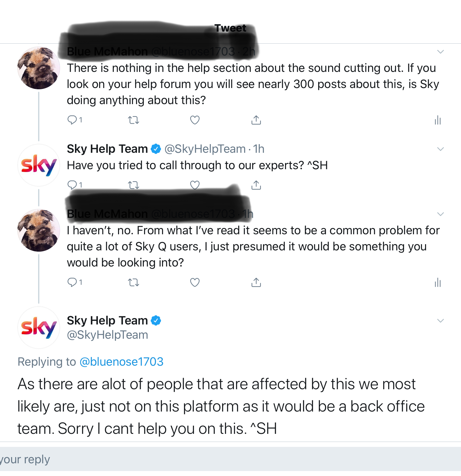Screen dimensions: 461x476
Task: View analytics for the 'I haven't, no' tweet
Action: [x=437, y=282]
